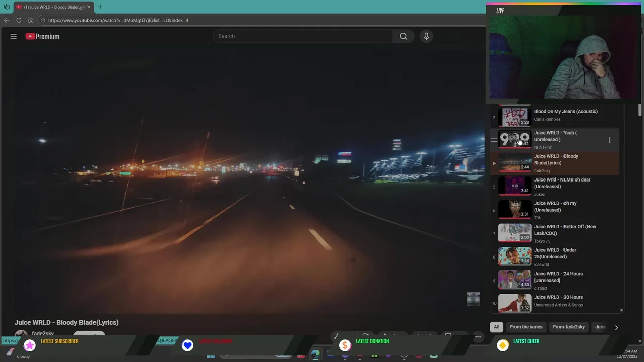
Task: Click the address bar URL
Action: (118, 20)
